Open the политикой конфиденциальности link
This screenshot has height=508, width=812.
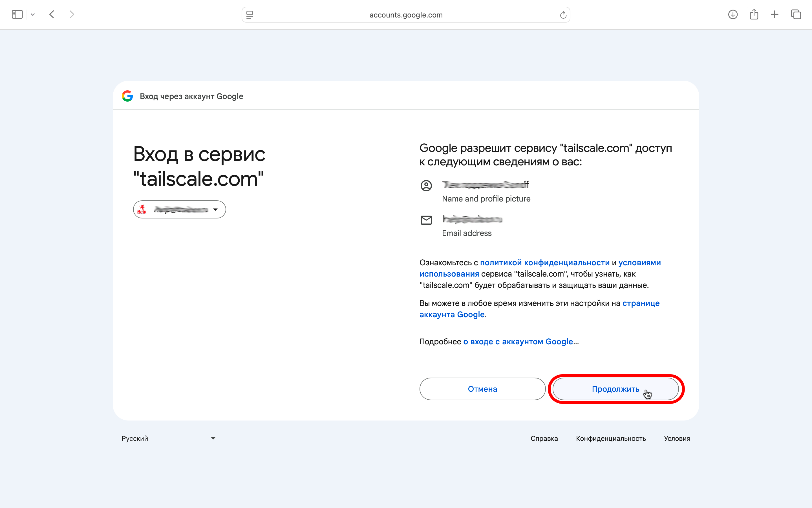point(545,263)
